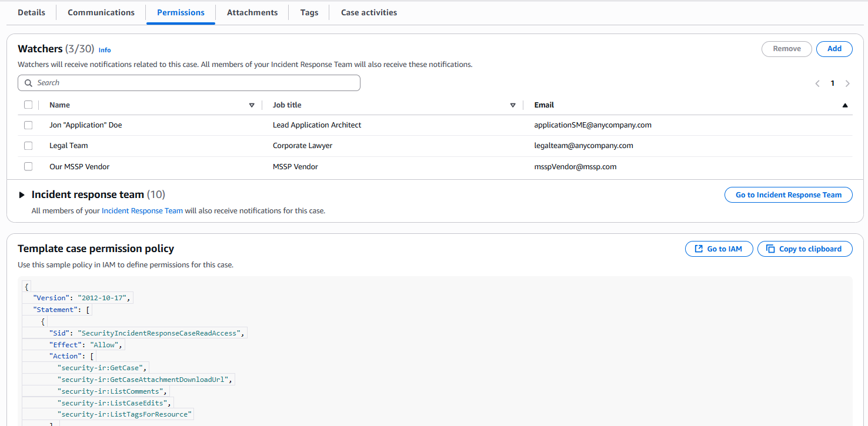Click the MSSP Vendor job title cell
This screenshot has height=426, width=868.
point(295,167)
